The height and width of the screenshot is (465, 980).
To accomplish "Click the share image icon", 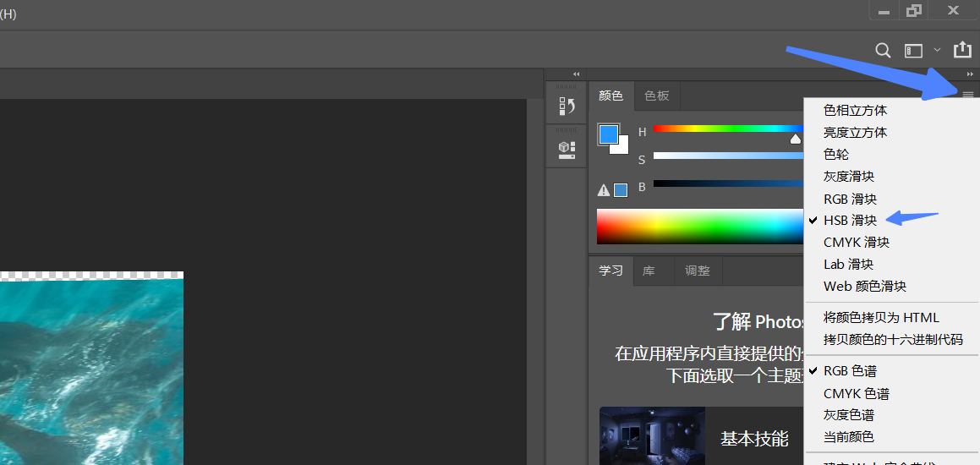I will [962, 50].
